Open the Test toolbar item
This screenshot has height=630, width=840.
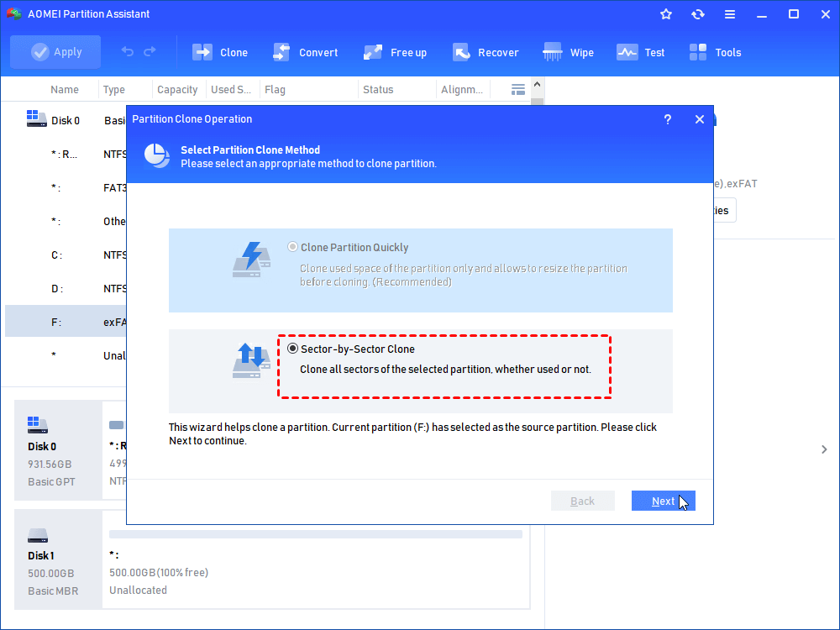pyautogui.click(x=640, y=52)
